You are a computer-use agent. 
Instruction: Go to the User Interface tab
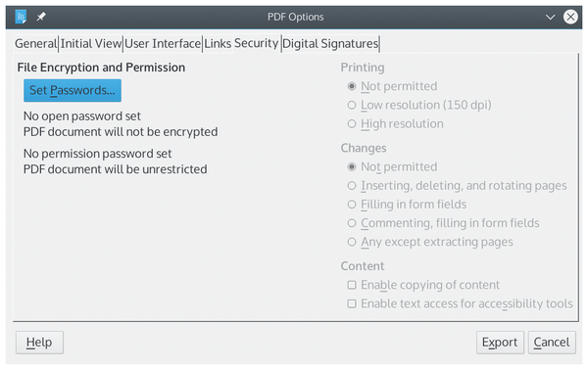pyautogui.click(x=163, y=43)
